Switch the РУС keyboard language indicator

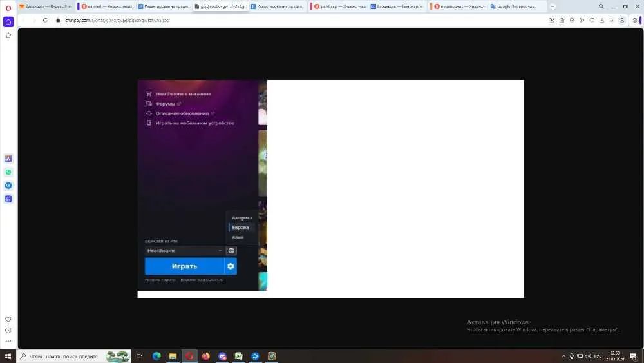pyautogui.click(x=598, y=357)
